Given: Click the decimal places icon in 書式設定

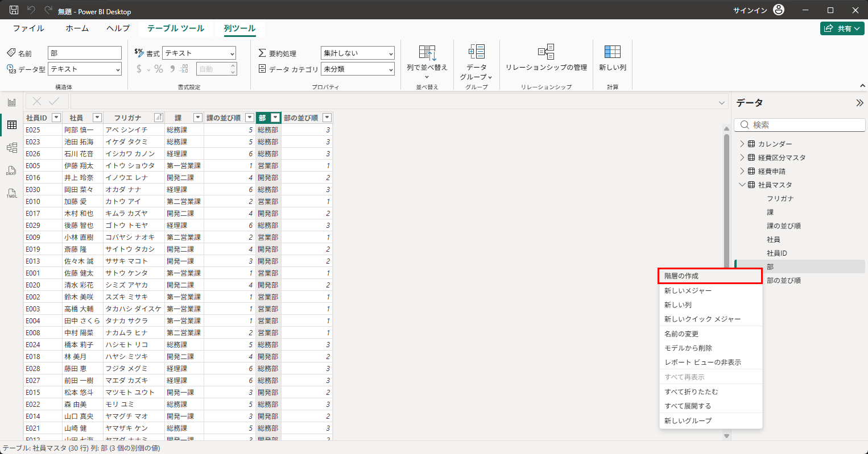Looking at the screenshot, I should 184,69.
